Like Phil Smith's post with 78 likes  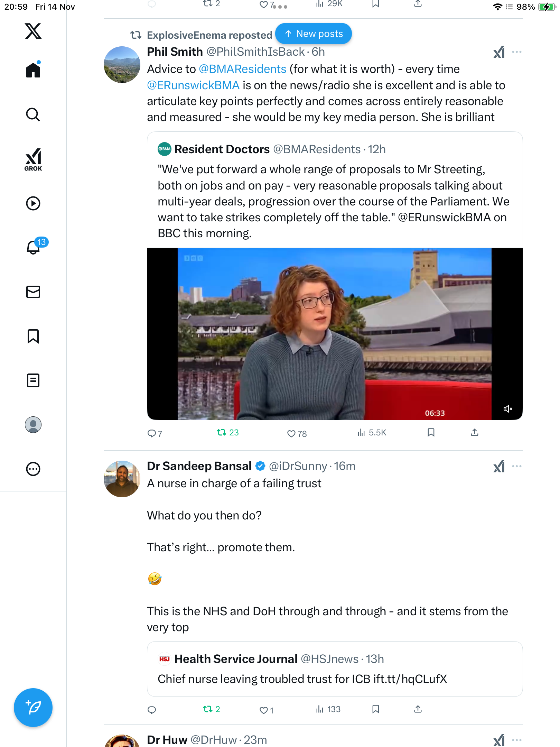coord(291,433)
